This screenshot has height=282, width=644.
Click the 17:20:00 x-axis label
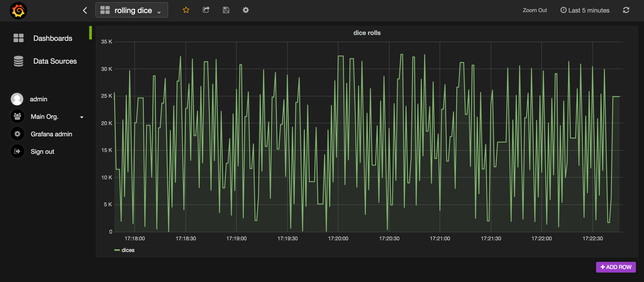click(x=338, y=239)
